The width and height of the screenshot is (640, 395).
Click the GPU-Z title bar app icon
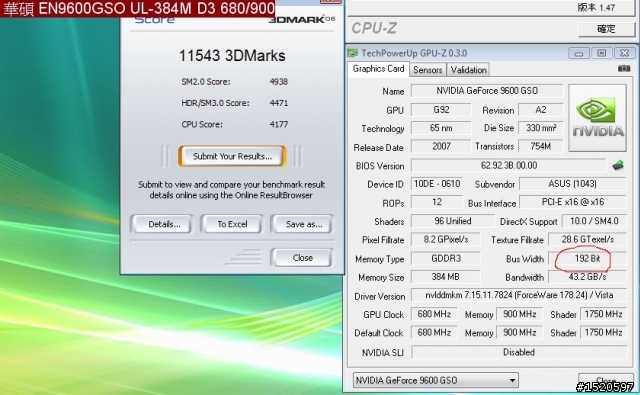[352, 53]
